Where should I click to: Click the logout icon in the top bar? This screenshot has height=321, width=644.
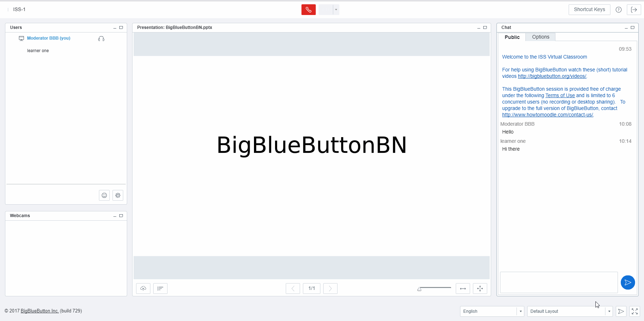coord(634,10)
